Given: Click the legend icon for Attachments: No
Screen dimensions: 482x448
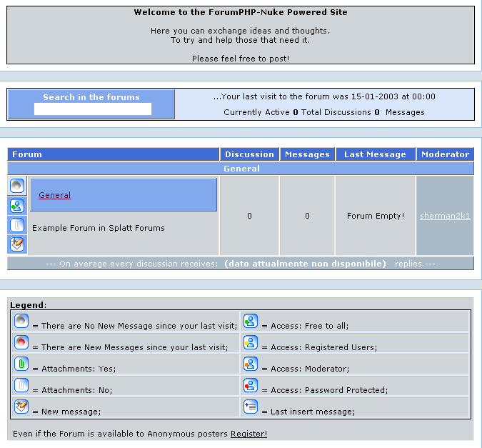Looking at the screenshot, I should (x=21, y=385).
